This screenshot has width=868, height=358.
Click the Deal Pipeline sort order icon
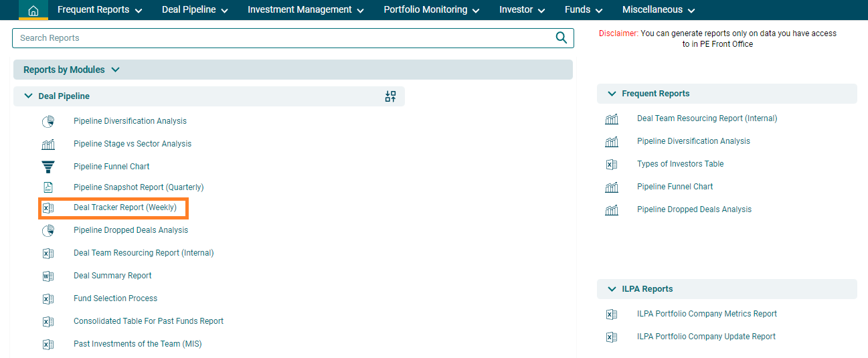391,96
